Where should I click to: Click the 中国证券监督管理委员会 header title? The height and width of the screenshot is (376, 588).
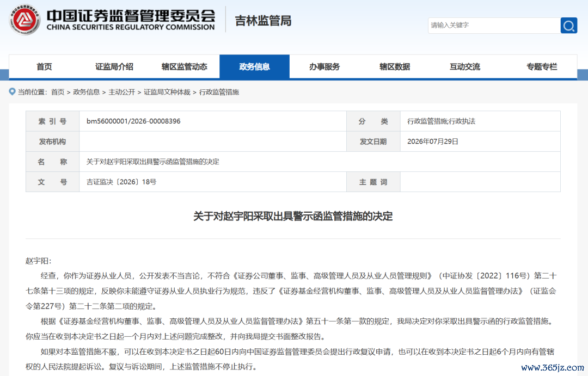131,16
